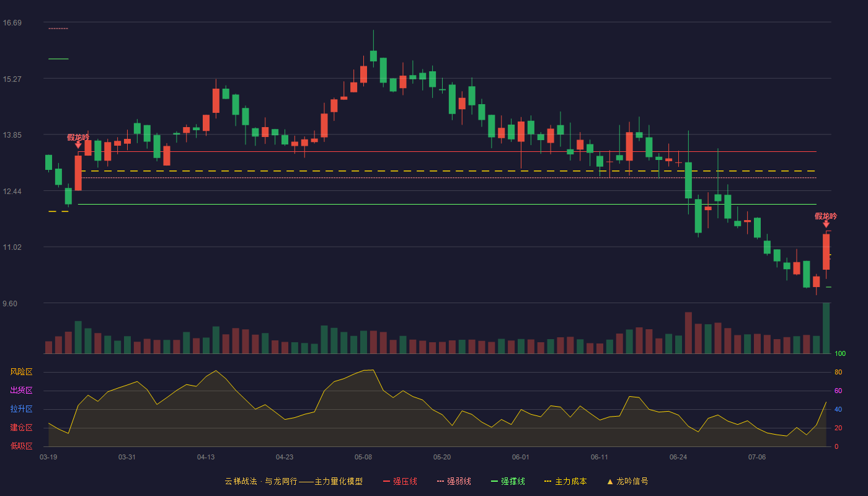This screenshot has height=496, width=868.
Task: Select the left 假龙吟 signal marker
Action: [x=78, y=141]
